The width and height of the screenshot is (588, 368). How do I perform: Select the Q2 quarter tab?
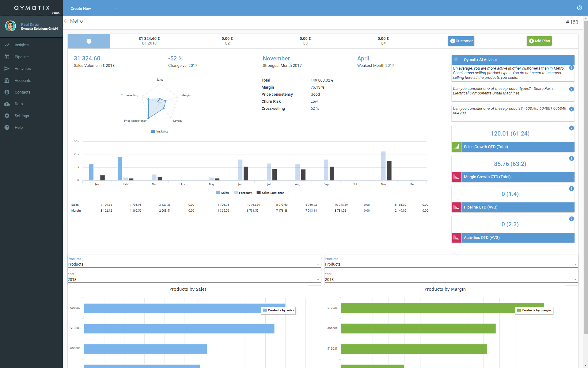227,41
